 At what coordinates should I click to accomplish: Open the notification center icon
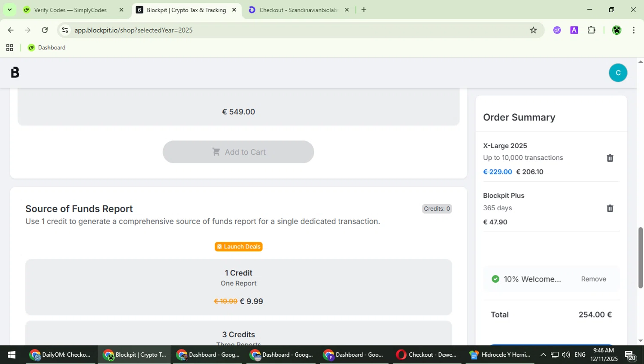point(630,355)
